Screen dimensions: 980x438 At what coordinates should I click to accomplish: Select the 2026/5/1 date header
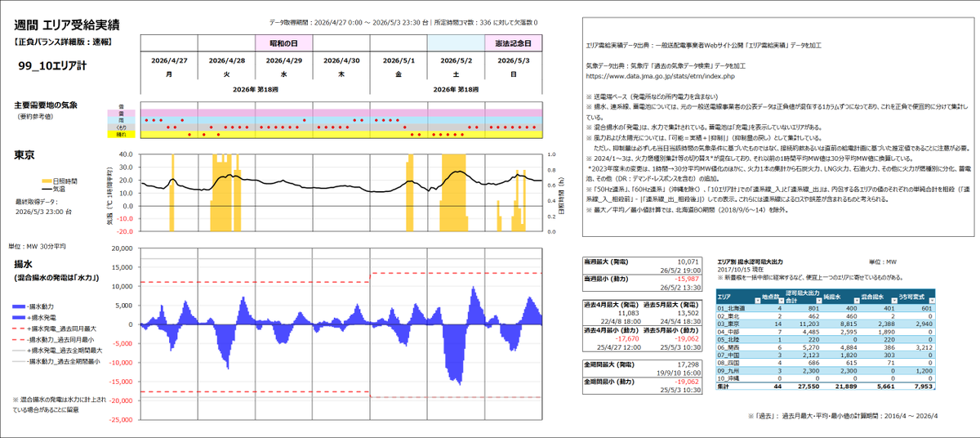[399, 60]
